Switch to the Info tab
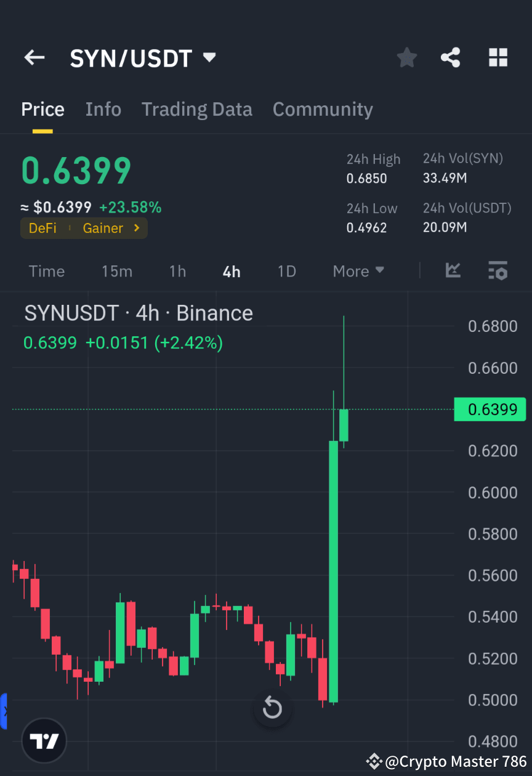Image resolution: width=532 pixels, height=776 pixels. pos(103,109)
